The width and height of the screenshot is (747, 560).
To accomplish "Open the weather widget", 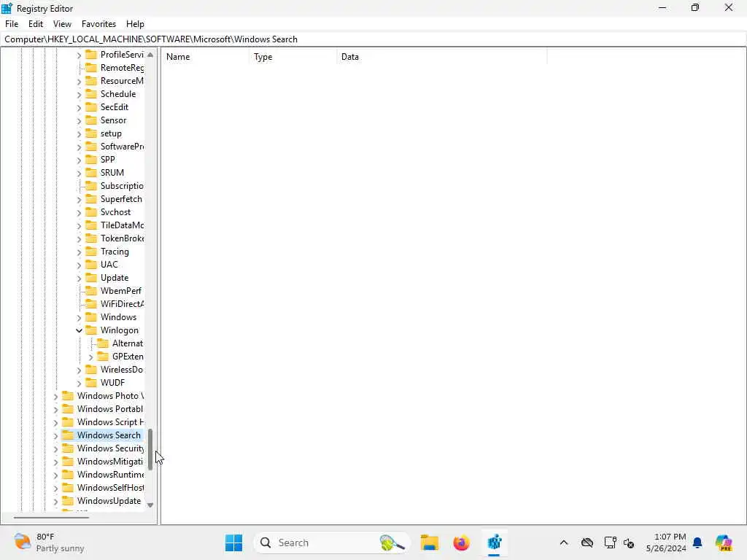I will [49, 542].
